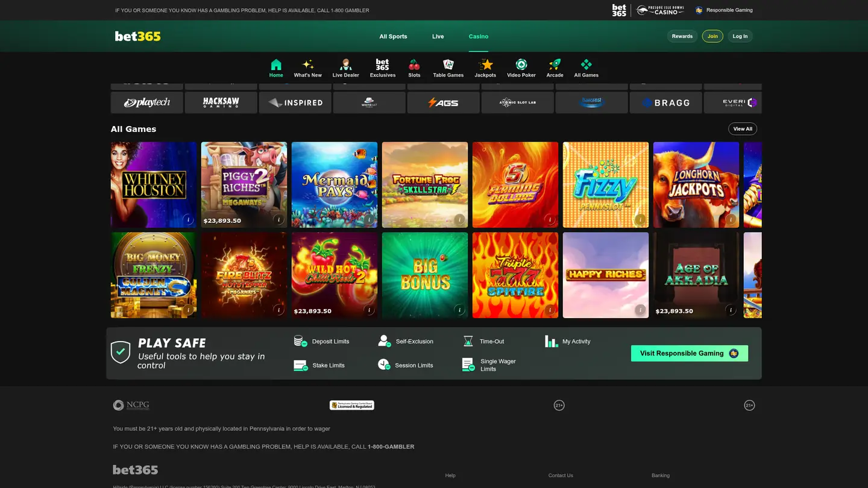Open Self-Exclusion tool

point(405,342)
